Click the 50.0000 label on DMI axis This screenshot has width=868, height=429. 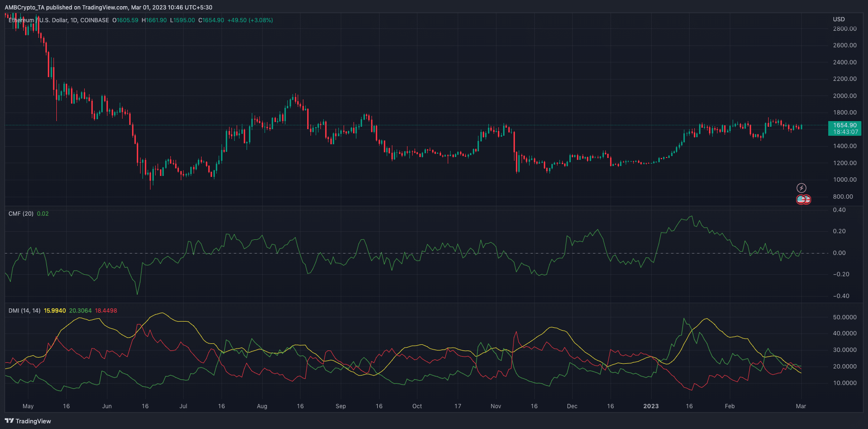coord(844,317)
